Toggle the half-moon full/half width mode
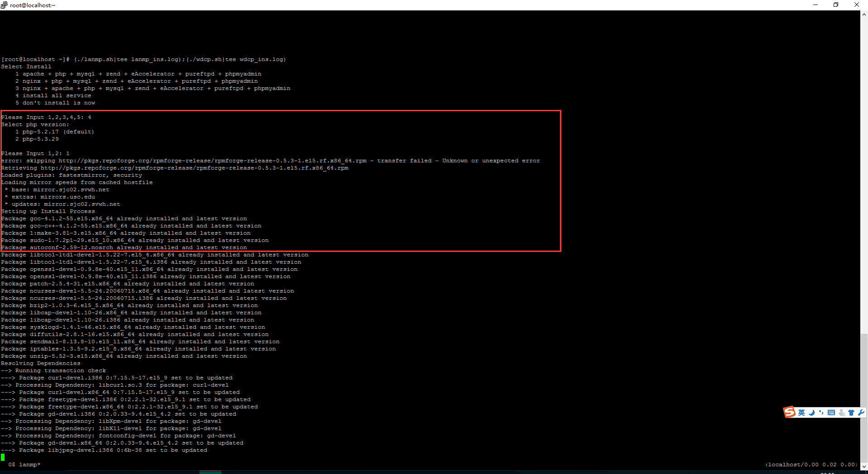 point(811,412)
